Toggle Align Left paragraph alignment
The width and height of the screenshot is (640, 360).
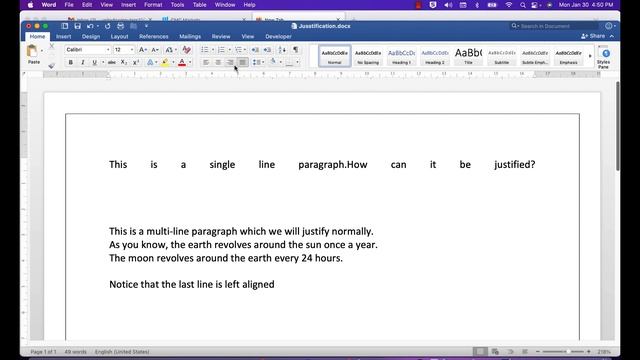206,62
